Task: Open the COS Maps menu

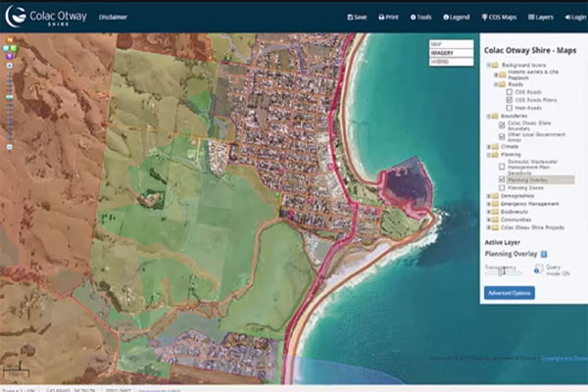Action: (499, 17)
